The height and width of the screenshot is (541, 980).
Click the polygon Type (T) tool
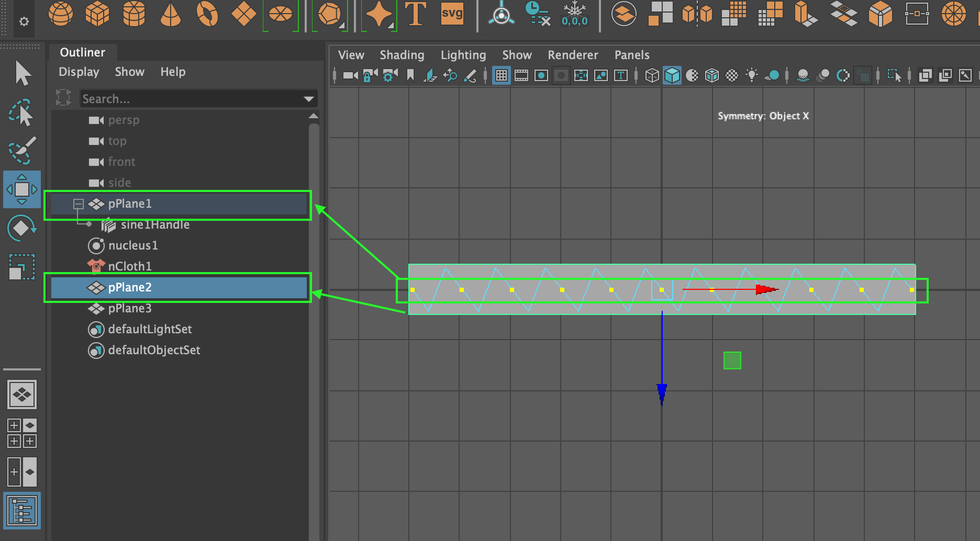416,14
